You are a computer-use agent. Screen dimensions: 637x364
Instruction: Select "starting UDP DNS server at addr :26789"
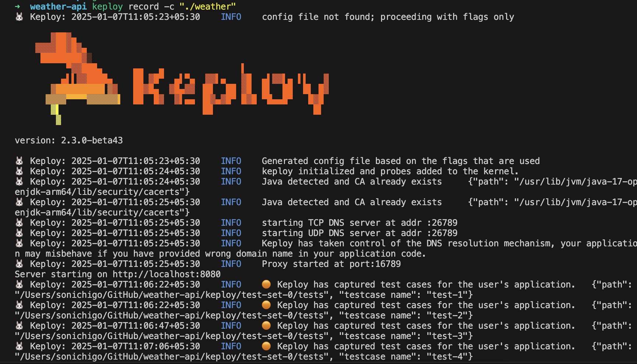pyautogui.click(x=360, y=233)
